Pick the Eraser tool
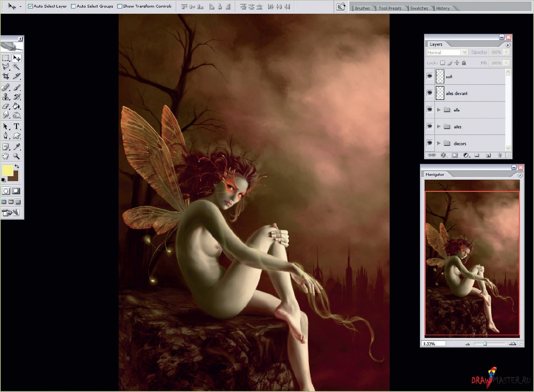The height and width of the screenshot is (392, 534). point(6,106)
